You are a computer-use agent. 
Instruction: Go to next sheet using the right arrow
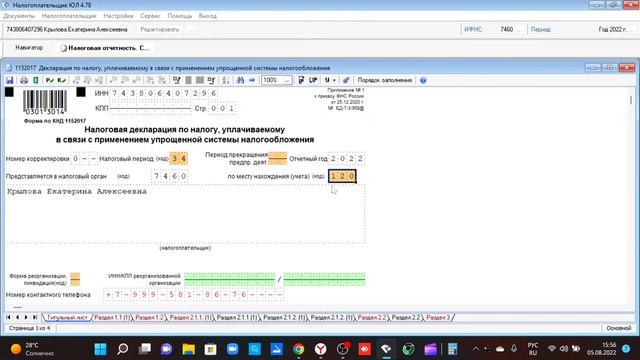26,317
